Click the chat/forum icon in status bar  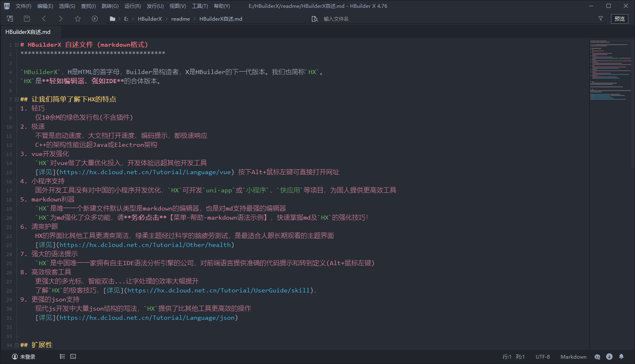pos(597,357)
